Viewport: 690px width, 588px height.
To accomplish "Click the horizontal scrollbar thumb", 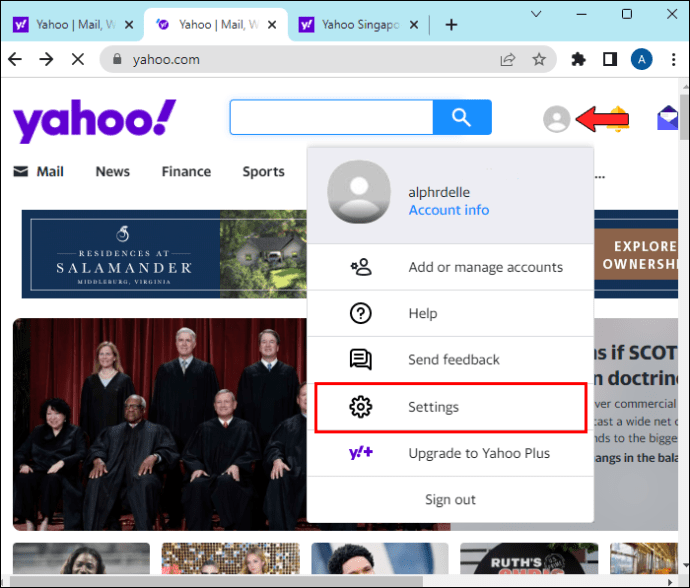I will pos(216,581).
